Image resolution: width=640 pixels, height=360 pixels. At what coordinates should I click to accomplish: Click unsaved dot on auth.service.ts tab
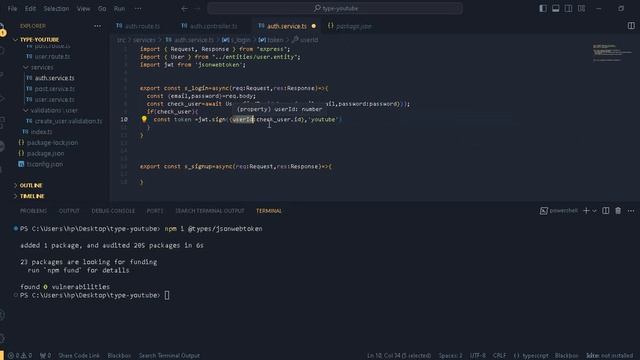[313, 26]
